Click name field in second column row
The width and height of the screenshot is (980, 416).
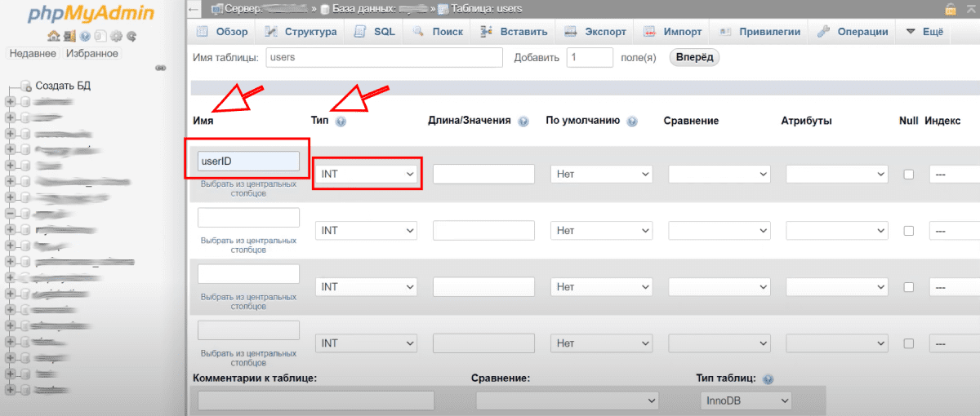click(248, 217)
